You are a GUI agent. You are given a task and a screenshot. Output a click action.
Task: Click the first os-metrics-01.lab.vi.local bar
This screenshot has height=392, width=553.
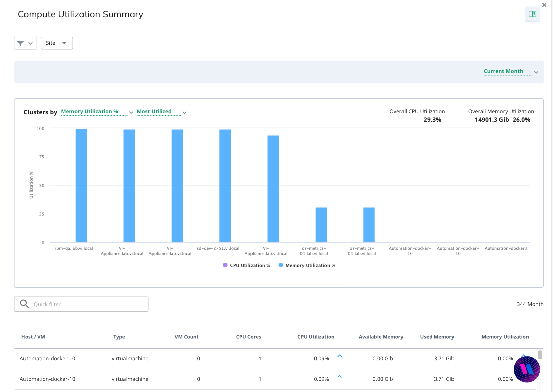click(321, 225)
